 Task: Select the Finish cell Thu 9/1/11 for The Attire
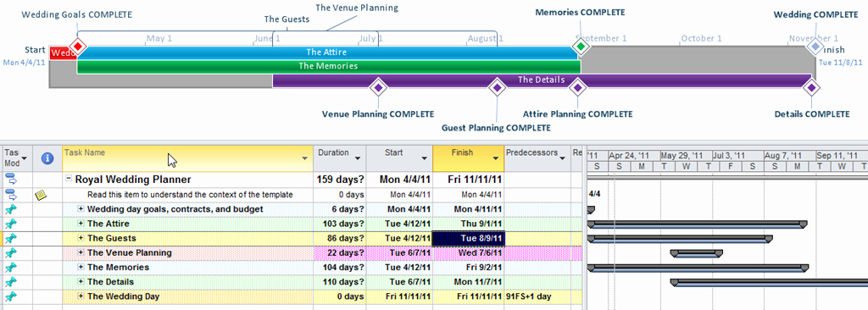pyautogui.click(x=468, y=224)
